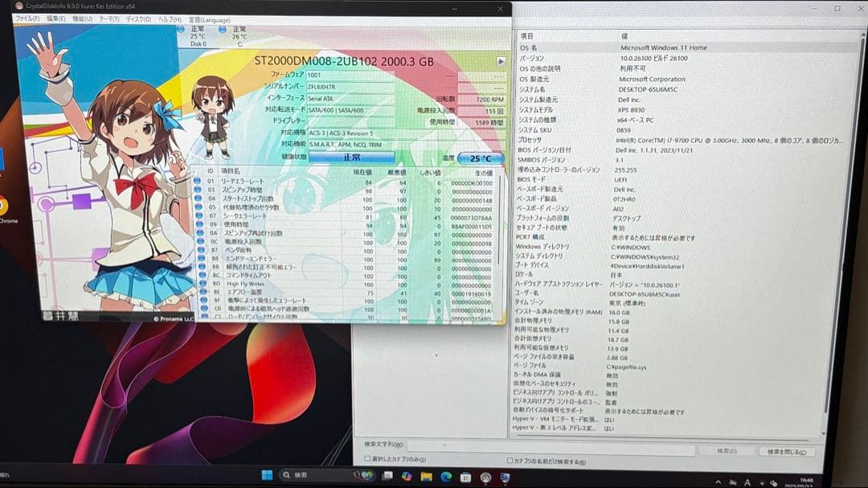The image size is (868, 488).
Task: Click the 正常 health status badge
Action: (351, 158)
